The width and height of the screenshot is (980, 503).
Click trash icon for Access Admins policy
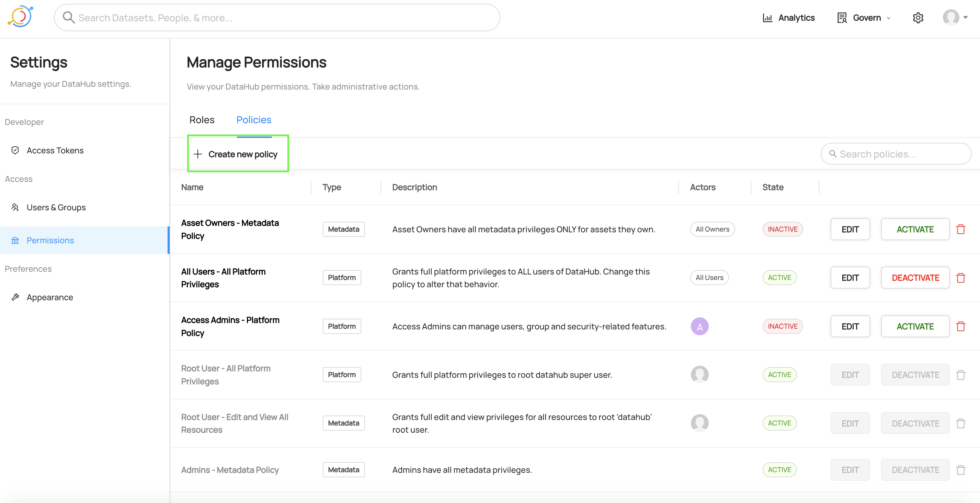click(960, 326)
